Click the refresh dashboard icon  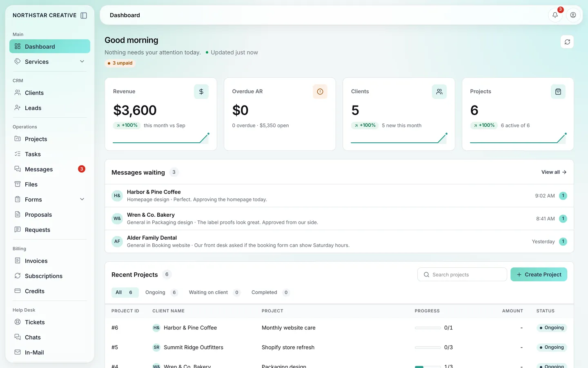[567, 42]
